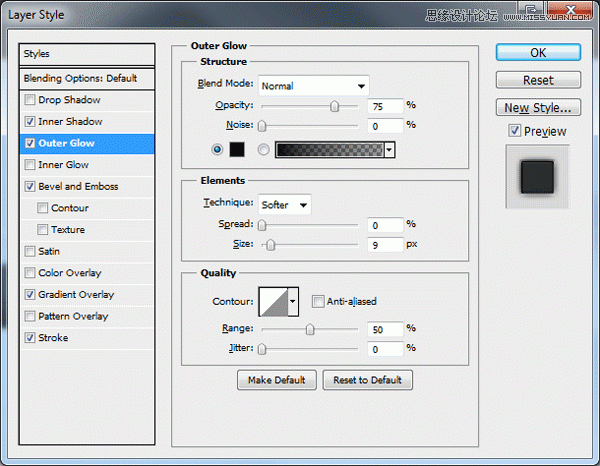Click the black glow color swatch

coord(237,150)
